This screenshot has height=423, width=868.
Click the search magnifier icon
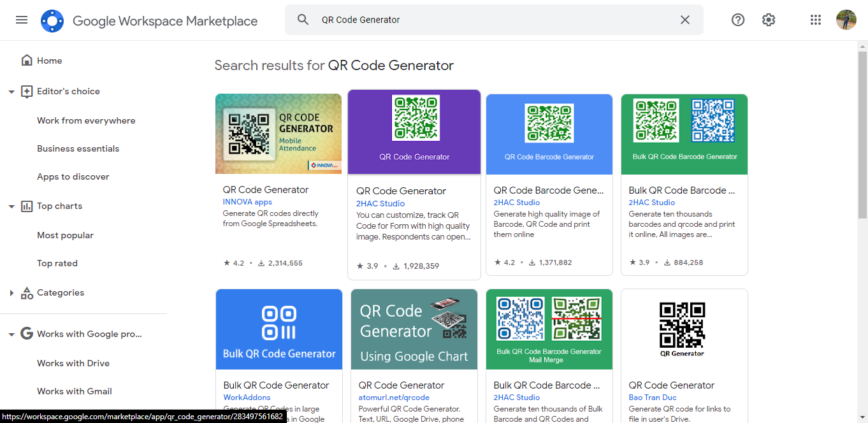303,20
